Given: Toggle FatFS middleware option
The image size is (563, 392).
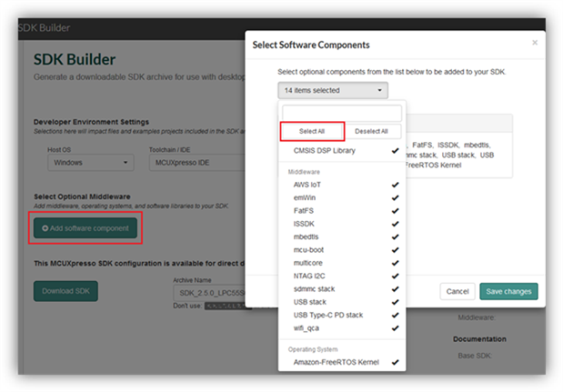Looking at the screenshot, I should 342,211.
